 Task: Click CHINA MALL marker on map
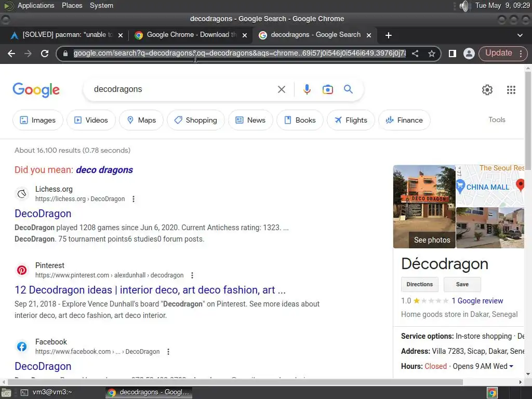(460, 187)
